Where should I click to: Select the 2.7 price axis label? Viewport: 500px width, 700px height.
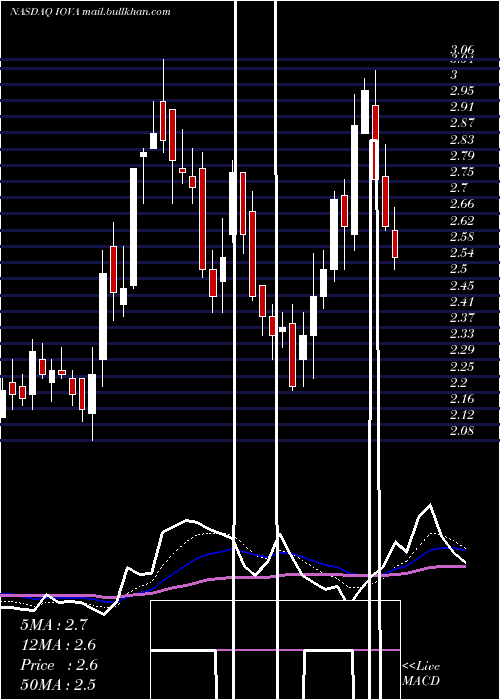click(x=458, y=188)
